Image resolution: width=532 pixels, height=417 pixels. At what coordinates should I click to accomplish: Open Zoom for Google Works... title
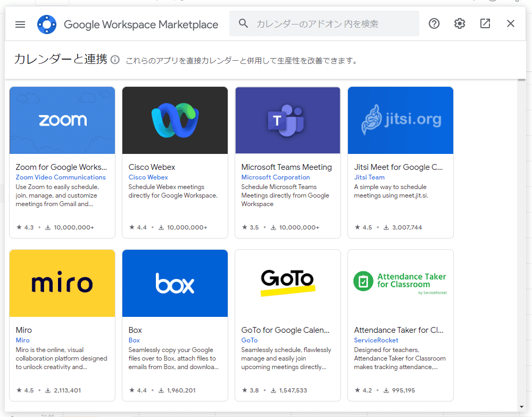pyautogui.click(x=61, y=167)
